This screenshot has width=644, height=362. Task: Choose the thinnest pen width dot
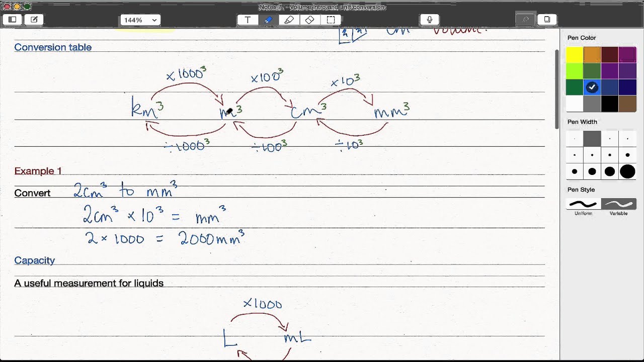coord(575,138)
